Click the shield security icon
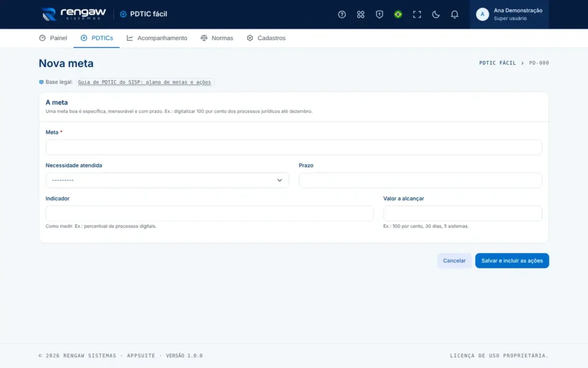The image size is (588, 368). tap(379, 14)
